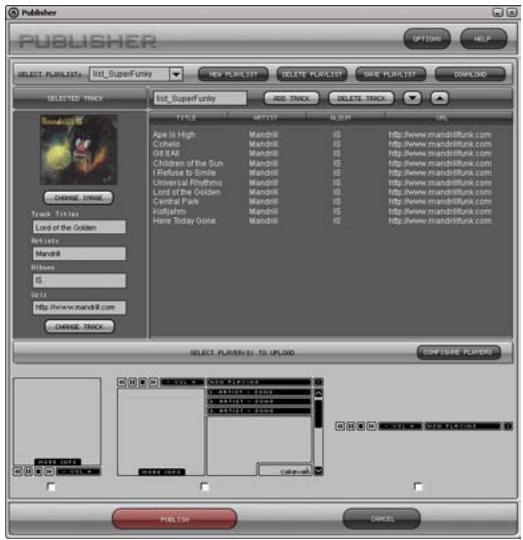Select the middle playlist player checkbox
Viewport: 523px width, 540px height.
205,487
